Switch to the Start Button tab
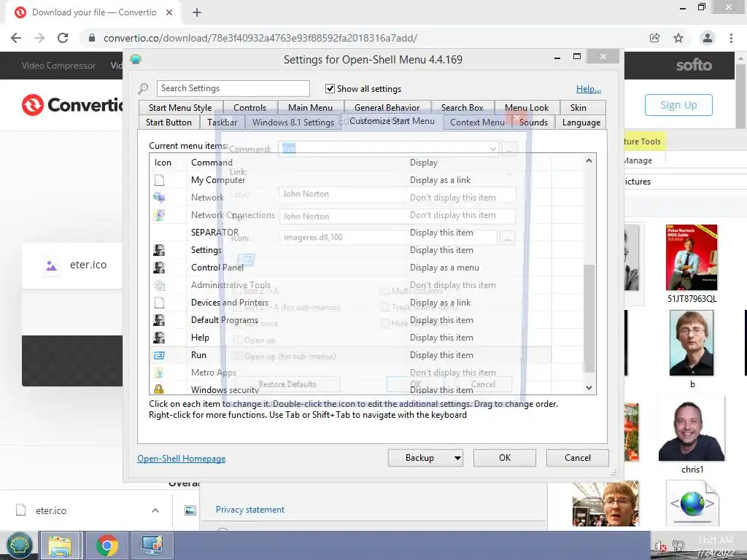 169,122
